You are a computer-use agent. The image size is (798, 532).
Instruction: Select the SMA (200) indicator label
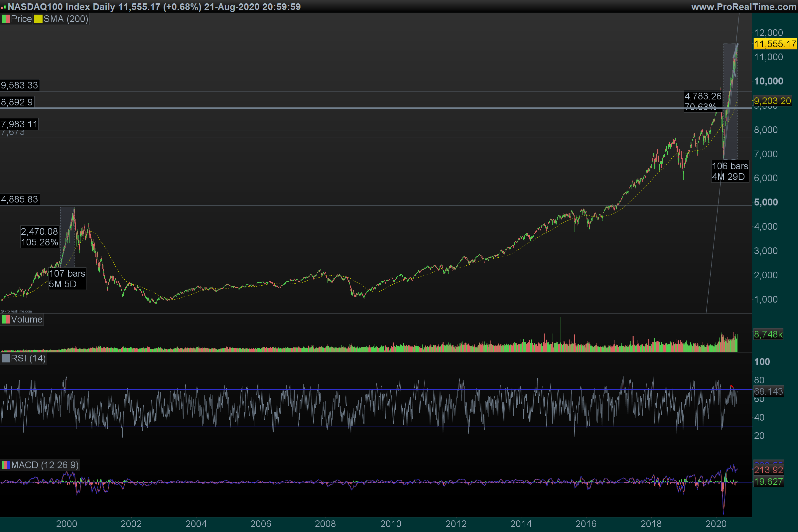coord(66,19)
